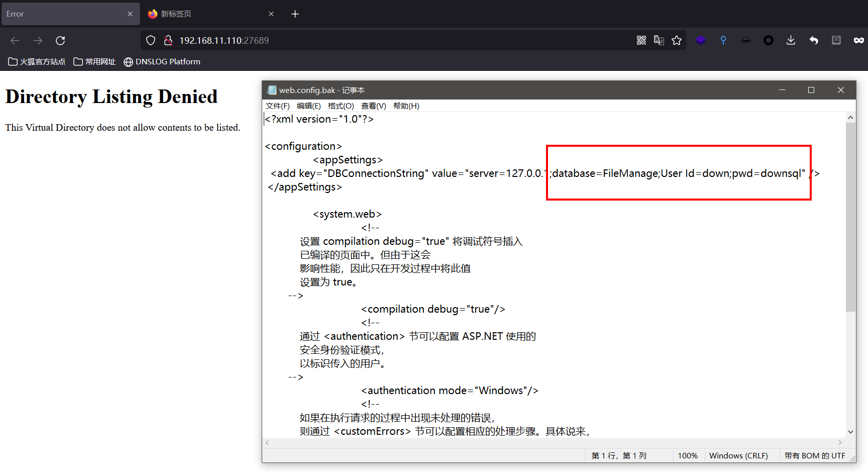This screenshot has width=868, height=475.
Task: Click the Notepad title bar icon
Action: [x=272, y=90]
